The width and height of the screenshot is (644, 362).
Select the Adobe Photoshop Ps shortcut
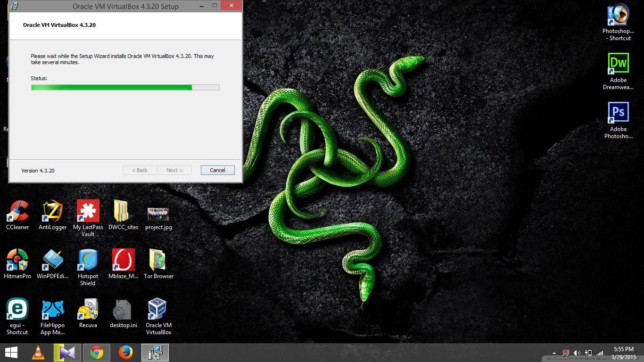pyautogui.click(x=618, y=121)
